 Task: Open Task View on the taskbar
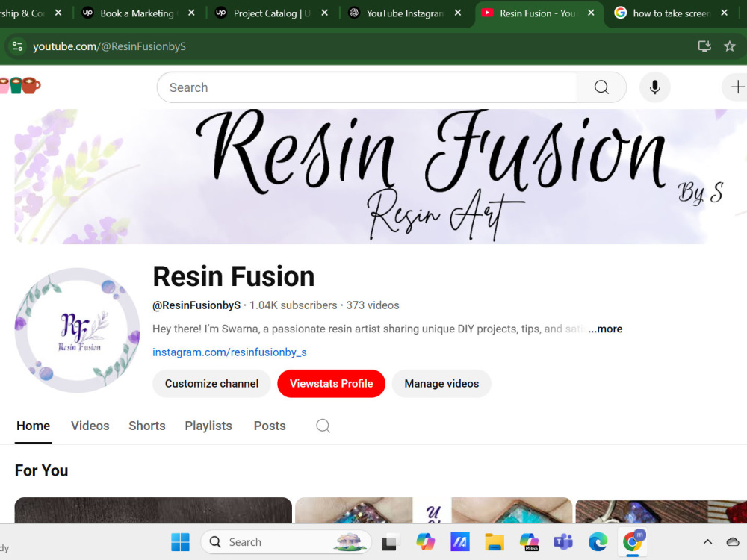[389, 542]
